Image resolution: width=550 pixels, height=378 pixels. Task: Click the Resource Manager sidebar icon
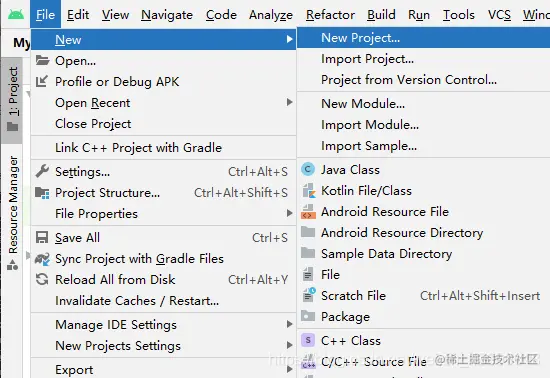coord(13,265)
